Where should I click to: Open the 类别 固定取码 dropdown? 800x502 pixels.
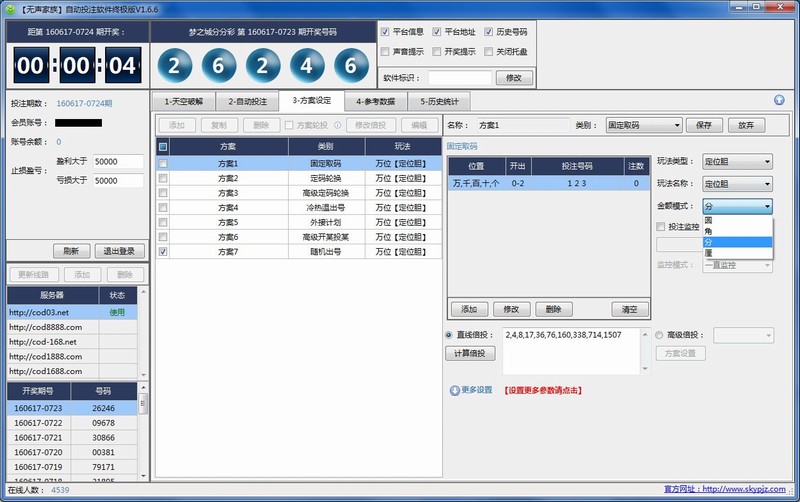pyautogui.click(x=644, y=125)
